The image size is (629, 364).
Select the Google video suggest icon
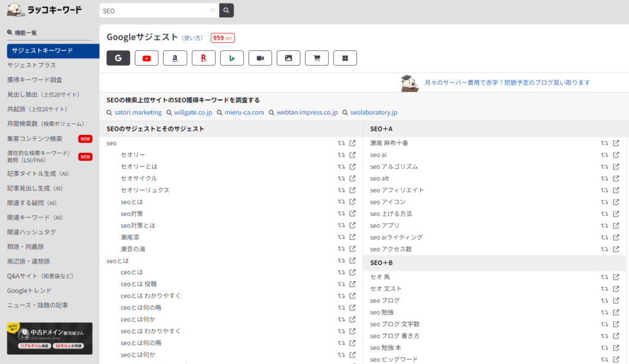coord(260,58)
